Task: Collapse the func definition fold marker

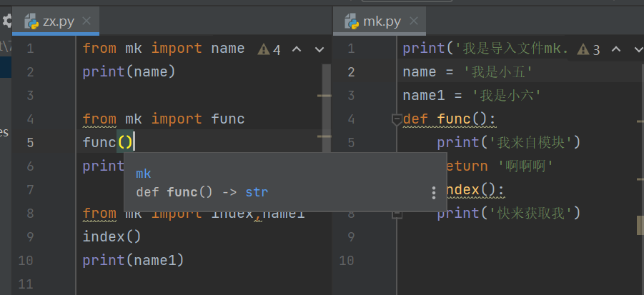Action: point(397,119)
